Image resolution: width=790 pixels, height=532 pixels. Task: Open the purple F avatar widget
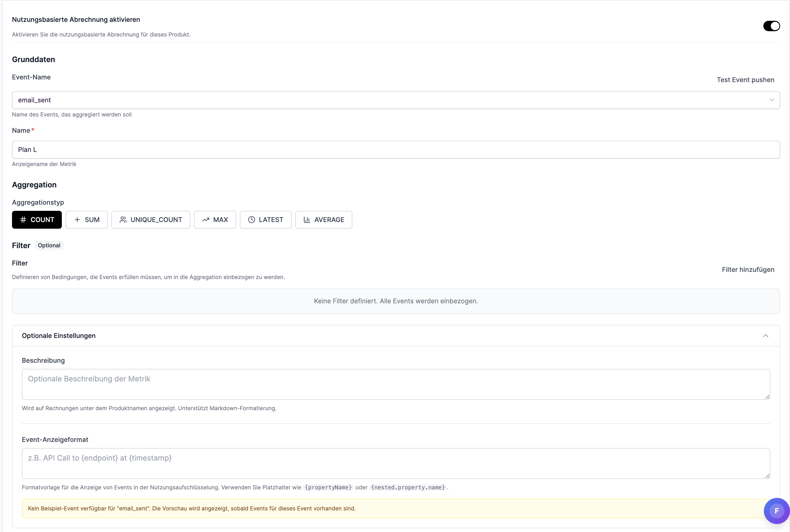pyautogui.click(x=776, y=511)
